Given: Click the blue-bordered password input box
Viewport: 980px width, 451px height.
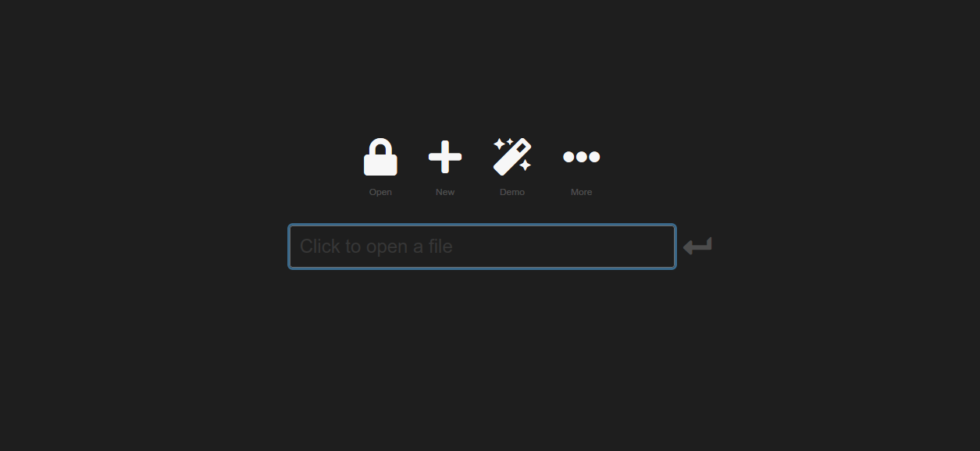Looking at the screenshot, I should [482, 247].
